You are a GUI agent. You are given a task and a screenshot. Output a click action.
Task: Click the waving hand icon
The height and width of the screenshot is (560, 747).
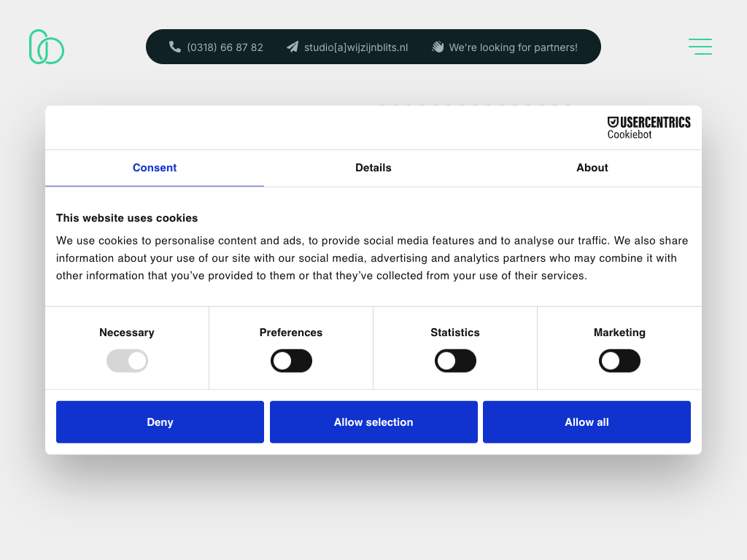coord(438,47)
